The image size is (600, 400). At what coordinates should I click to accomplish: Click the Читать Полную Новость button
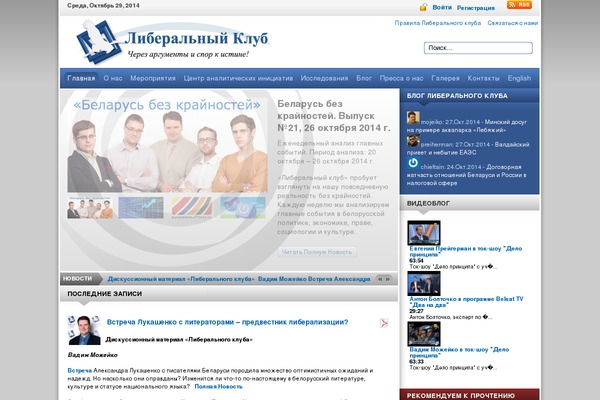(317, 252)
